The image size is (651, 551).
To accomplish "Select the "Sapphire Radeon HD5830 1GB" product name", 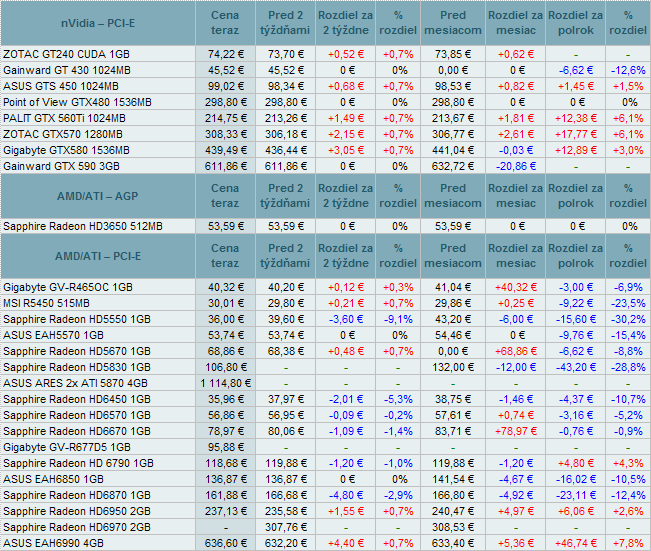I will coord(77,367).
